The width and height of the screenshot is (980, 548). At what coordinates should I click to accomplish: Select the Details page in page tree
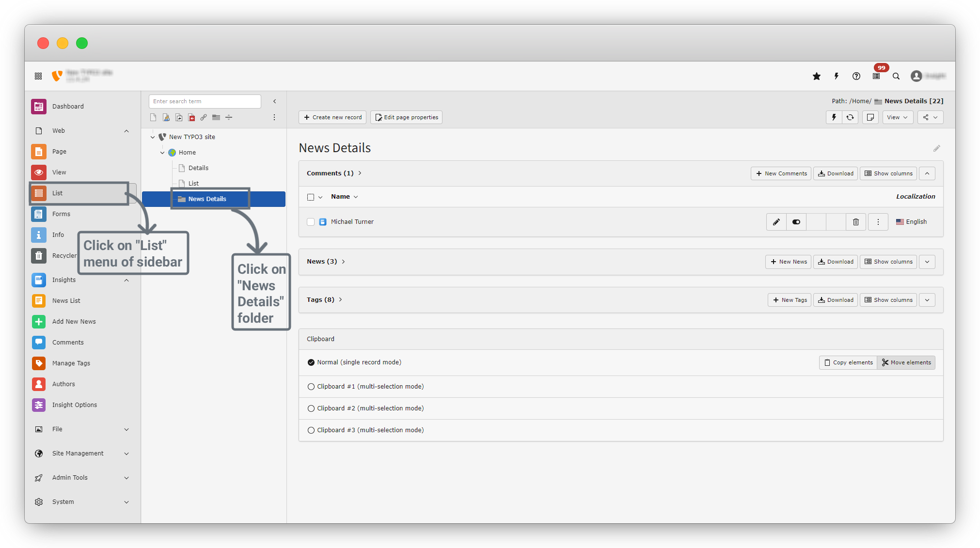(198, 168)
